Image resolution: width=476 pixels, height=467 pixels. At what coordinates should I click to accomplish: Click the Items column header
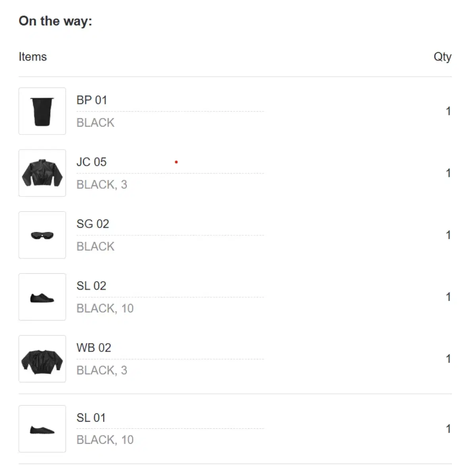(x=33, y=57)
